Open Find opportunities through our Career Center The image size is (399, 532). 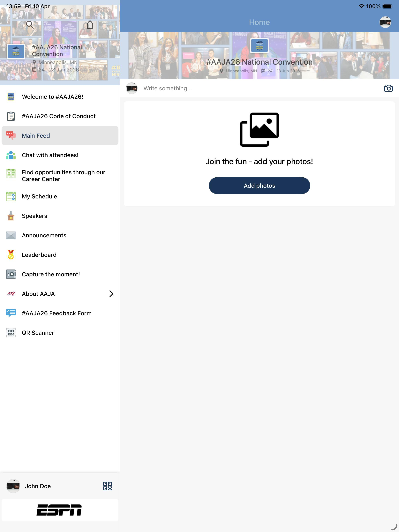[x=60, y=176]
